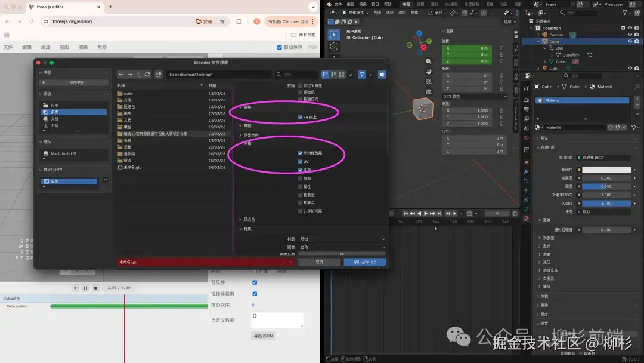This screenshot has width=644, height=363.
Task: Click zoom magnifier in 3D viewport
Action: (x=428, y=61)
